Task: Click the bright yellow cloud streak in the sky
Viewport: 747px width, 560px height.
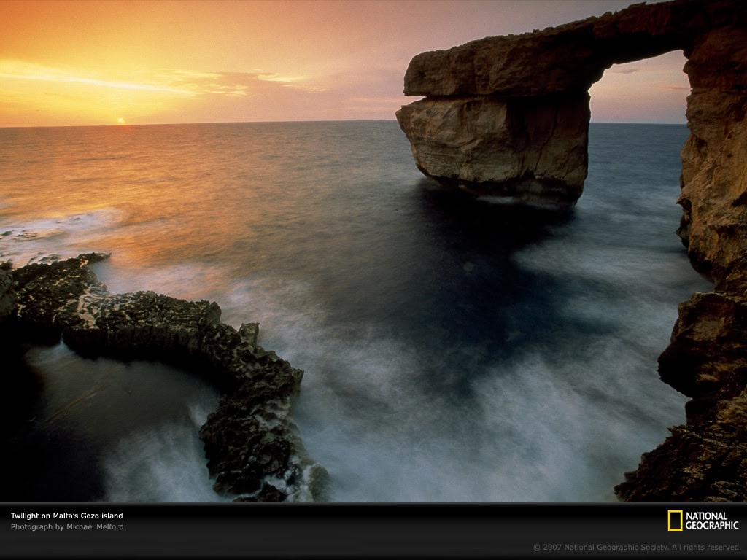Action: pos(109,79)
